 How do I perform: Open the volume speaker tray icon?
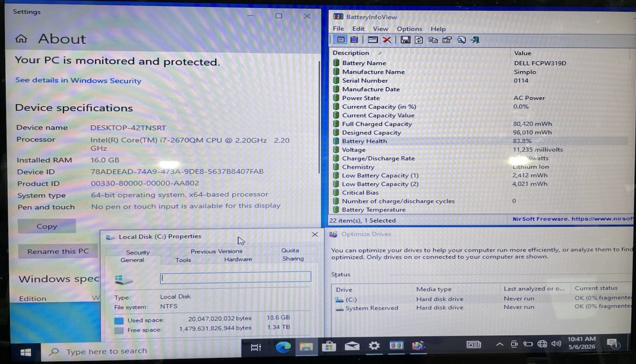556,344
